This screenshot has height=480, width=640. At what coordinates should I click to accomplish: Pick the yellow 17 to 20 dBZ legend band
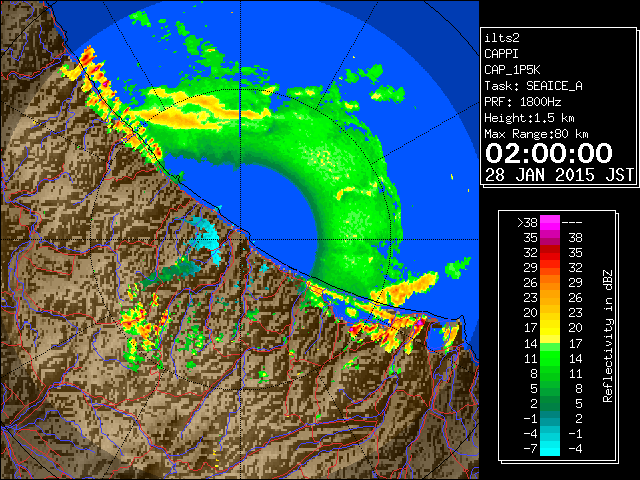(550, 328)
